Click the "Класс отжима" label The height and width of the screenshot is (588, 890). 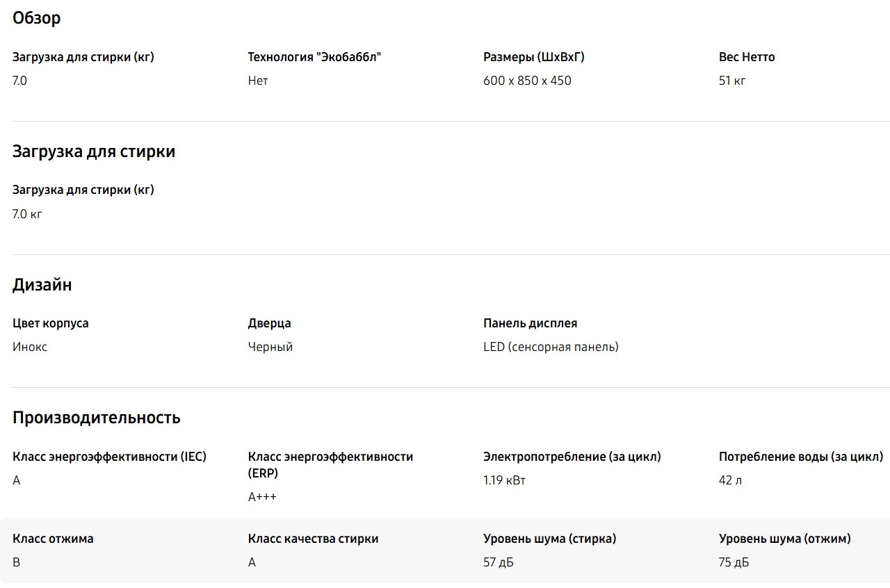(x=53, y=539)
